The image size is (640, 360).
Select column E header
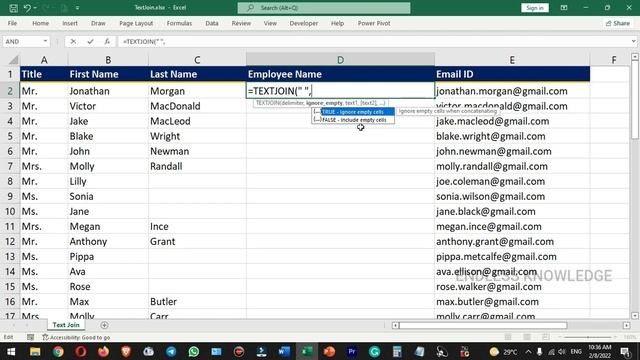(x=512, y=60)
